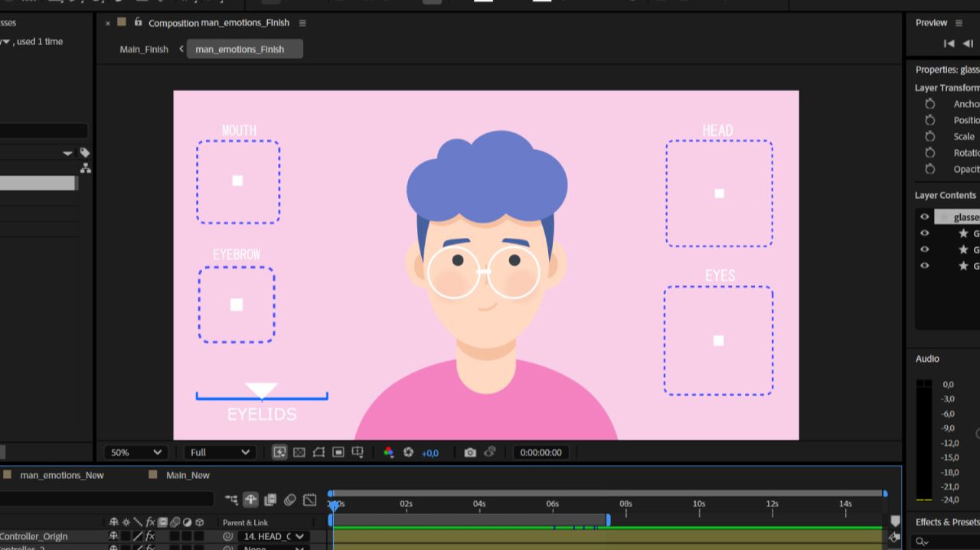
Task: Select man_emotions_Finish breadcrumb tab
Action: [245, 49]
